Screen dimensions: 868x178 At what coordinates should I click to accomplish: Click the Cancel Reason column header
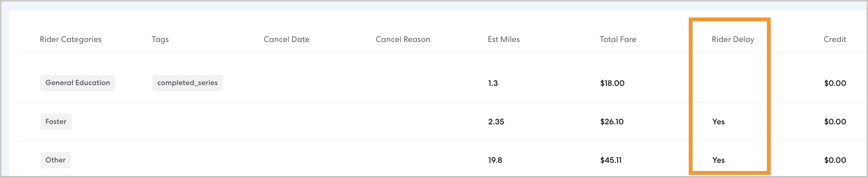[x=403, y=39]
